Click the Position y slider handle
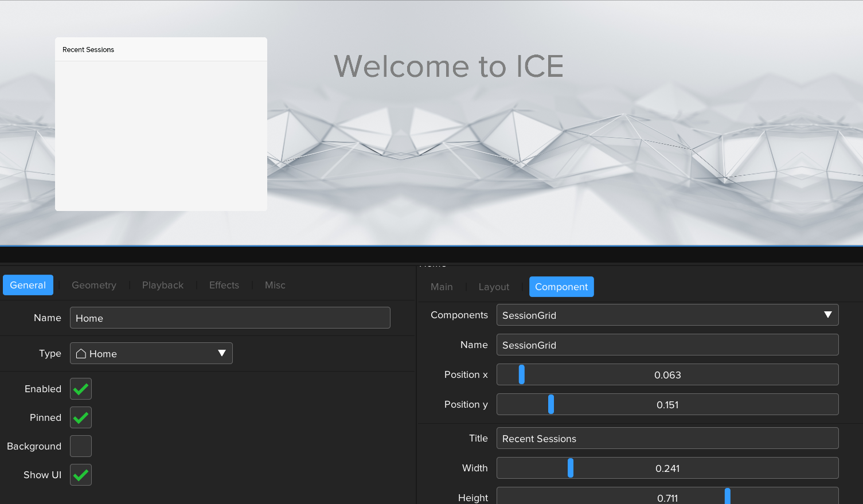Viewport: 863px width, 504px height. (551, 404)
